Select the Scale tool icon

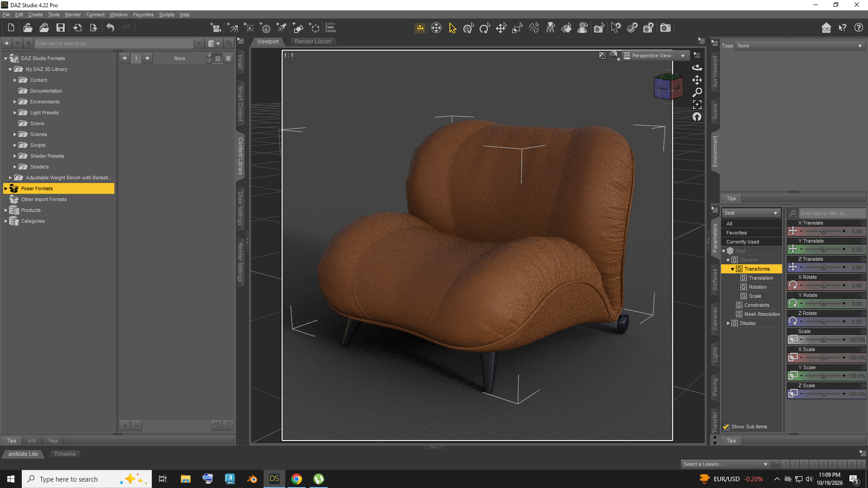click(x=517, y=28)
